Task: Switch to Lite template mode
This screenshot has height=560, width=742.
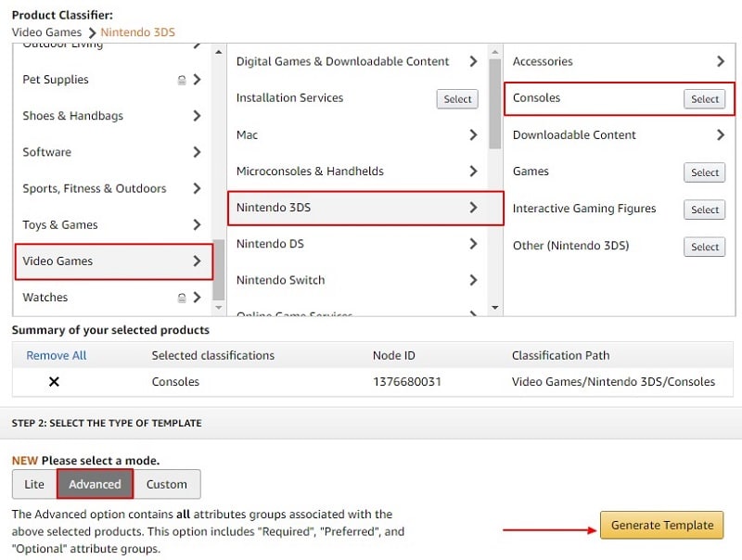Action: (x=34, y=484)
